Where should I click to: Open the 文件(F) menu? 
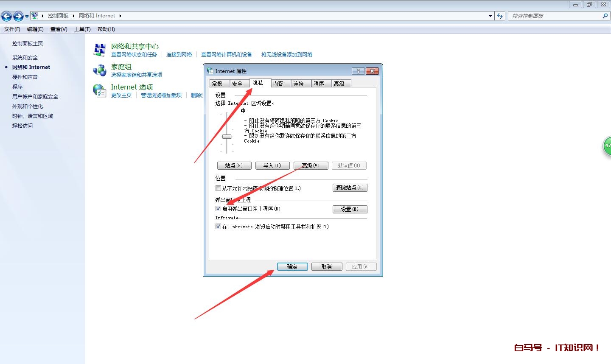coord(12,29)
